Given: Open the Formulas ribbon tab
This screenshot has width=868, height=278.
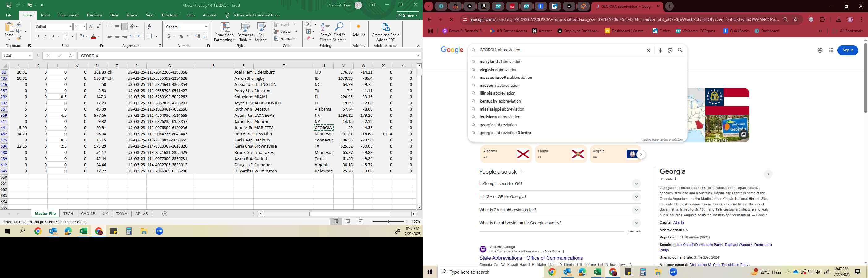Looking at the screenshot, I should 94,15.
